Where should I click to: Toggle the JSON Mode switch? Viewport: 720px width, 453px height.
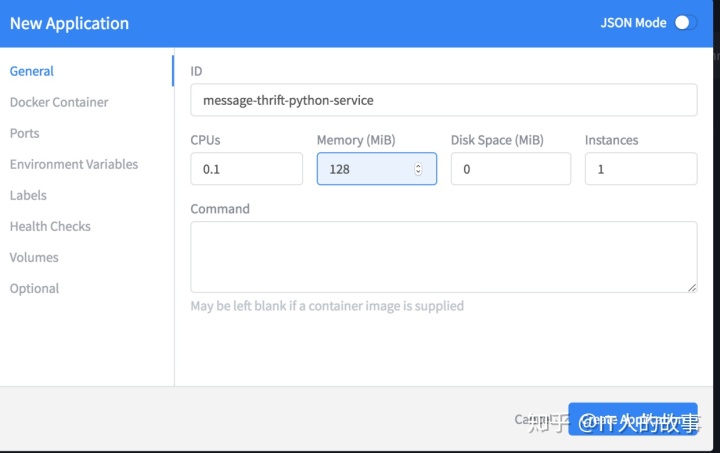pyautogui.click(x=686, y=22)
